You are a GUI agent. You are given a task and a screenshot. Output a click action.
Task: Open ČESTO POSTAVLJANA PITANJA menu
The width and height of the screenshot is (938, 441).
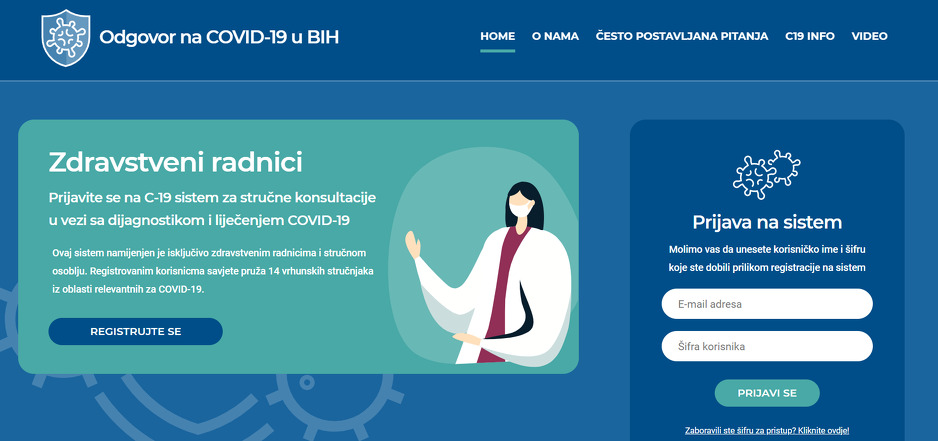(682, 36)
